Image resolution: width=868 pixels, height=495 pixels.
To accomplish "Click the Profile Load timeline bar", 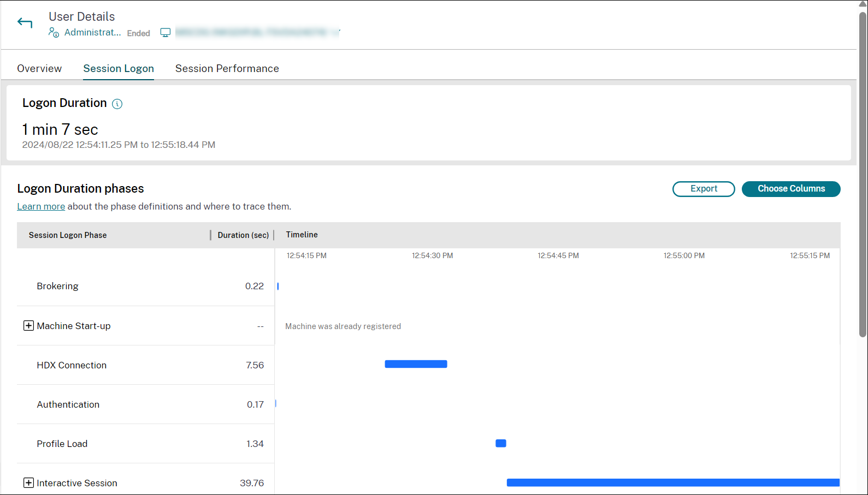I will (500, 443).
